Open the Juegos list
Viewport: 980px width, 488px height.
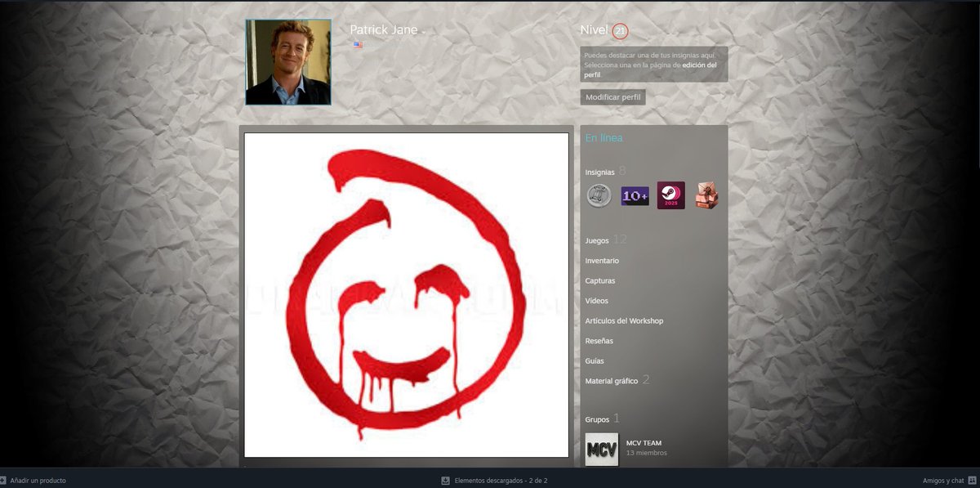[597, 241]
